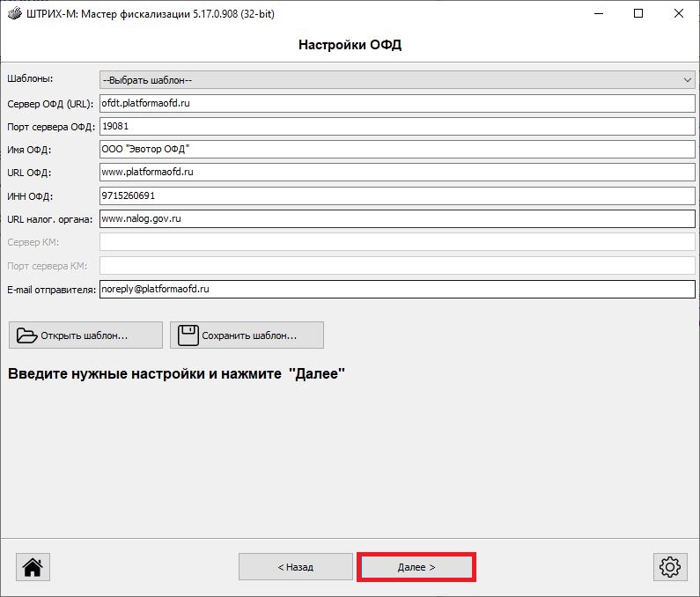
Task: Focus the ИНН ОФД input
Action: [396, 195]
